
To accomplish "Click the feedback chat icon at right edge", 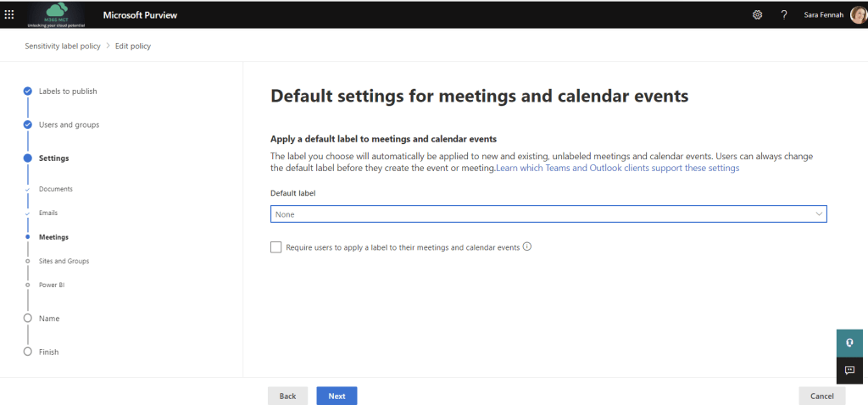I will (849, 370).
